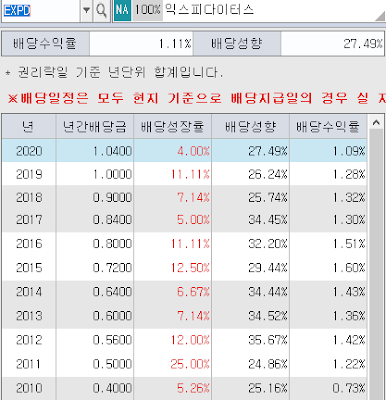Screen dimensions: 386x400
Task: Click the 0.9000 dividend for 2018
Action: [x=95, y=197]
